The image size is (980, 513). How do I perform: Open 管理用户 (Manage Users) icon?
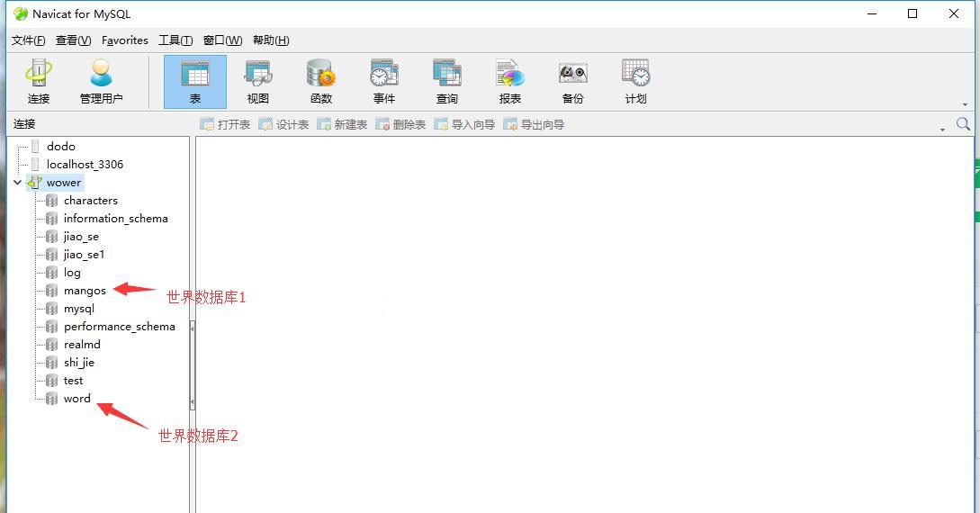coord(101,82)
